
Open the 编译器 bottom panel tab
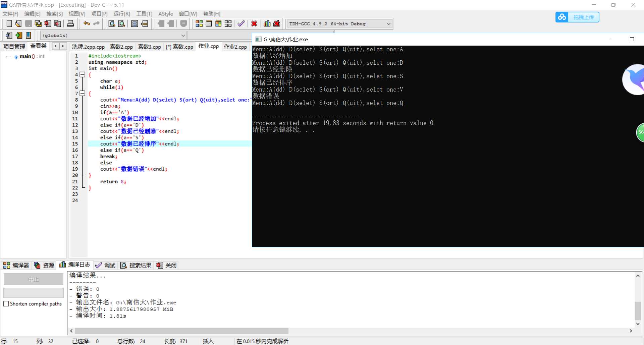[x=16, y=265]
